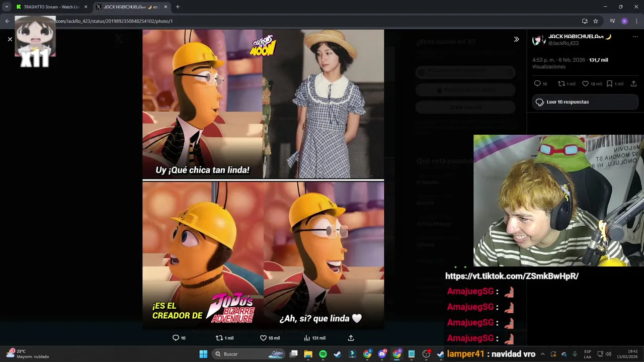Open the Chrome profile avatar

[x=624, y=21]
